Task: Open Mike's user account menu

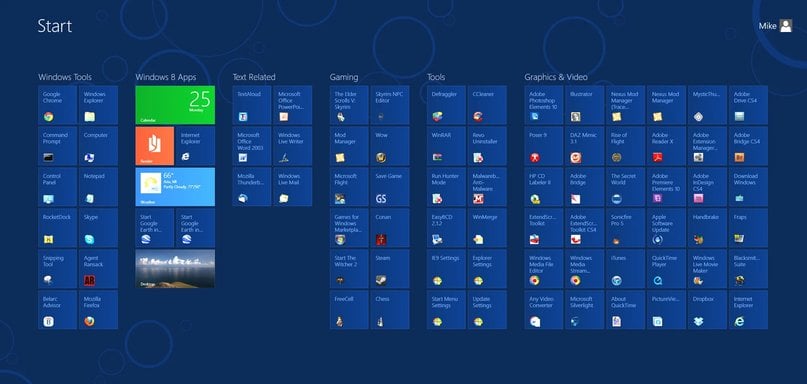Action: [776, 26]
